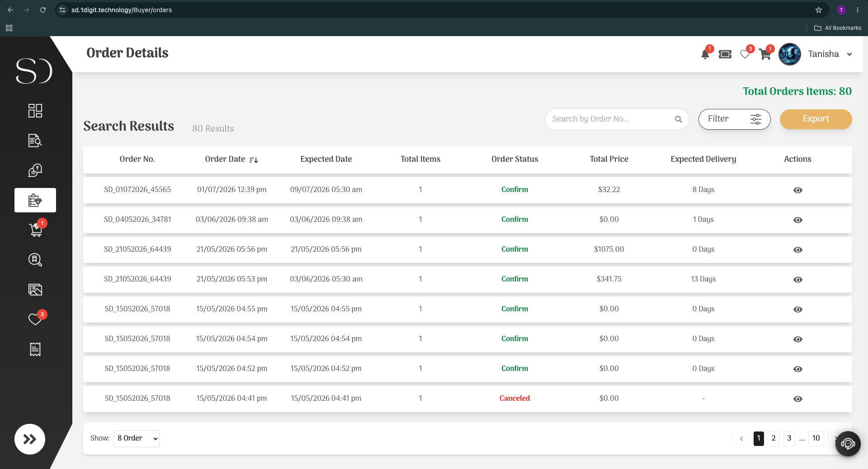The height and width of the screenshot is (469, 868).
Task: Focus the Search by Order No field
Action: coord(617,119)
